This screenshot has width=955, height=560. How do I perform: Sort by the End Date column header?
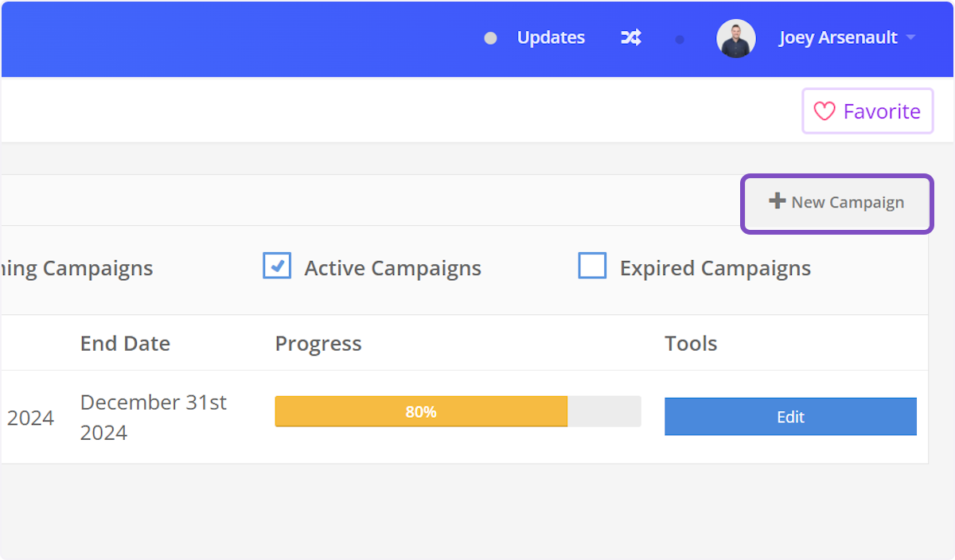click(x=125, y=344)
